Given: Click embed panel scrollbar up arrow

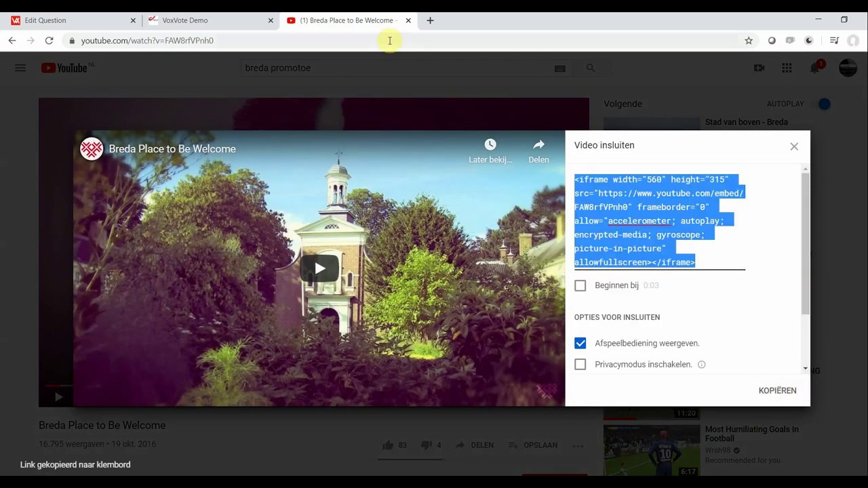Looking at the screenshot, I should (x=805, y=169).
